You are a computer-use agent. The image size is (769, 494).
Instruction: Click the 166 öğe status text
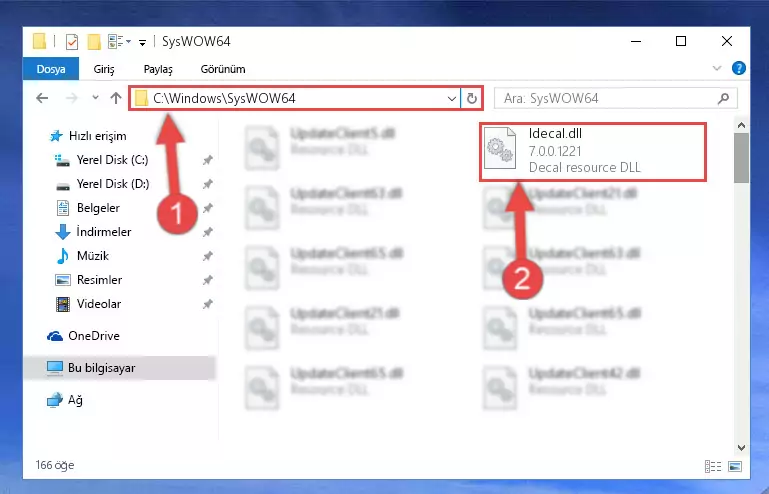pos(55,465)
